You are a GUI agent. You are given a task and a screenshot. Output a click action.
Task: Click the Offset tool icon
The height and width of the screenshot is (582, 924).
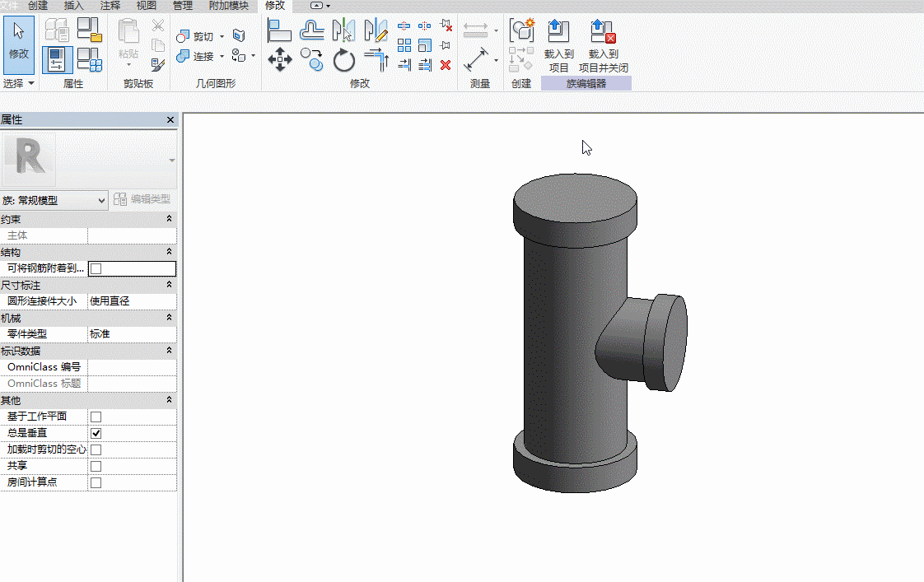tap(312, 31)
